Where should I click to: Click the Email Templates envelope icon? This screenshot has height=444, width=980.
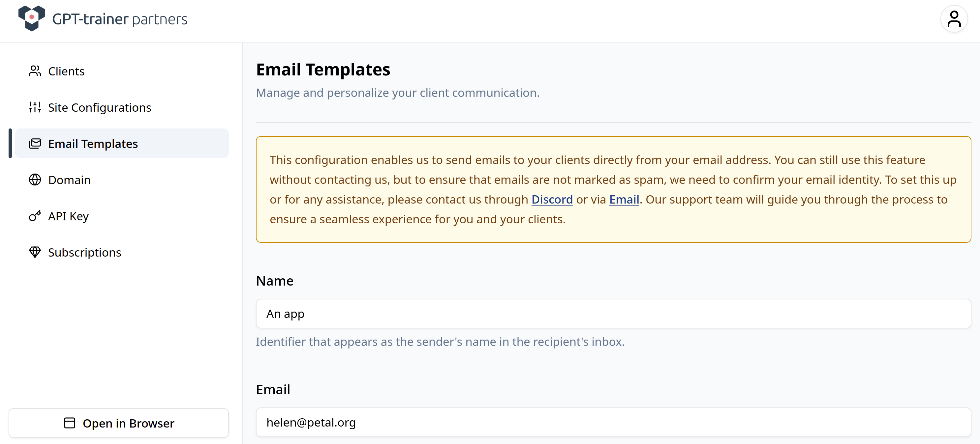point(35,144)
